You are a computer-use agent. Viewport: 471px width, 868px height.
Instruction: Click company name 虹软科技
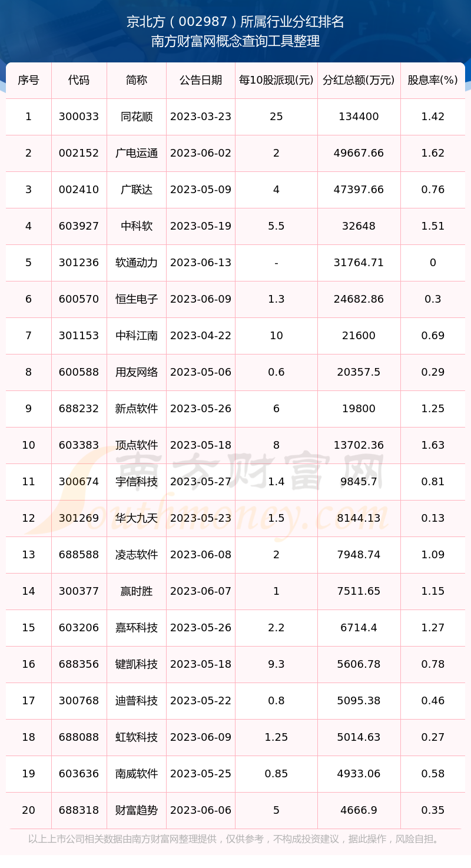(x=137, y=737)
